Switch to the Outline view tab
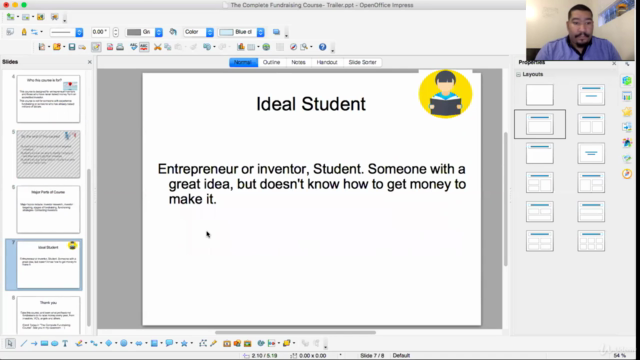640x360 pixels. point(271,62)
